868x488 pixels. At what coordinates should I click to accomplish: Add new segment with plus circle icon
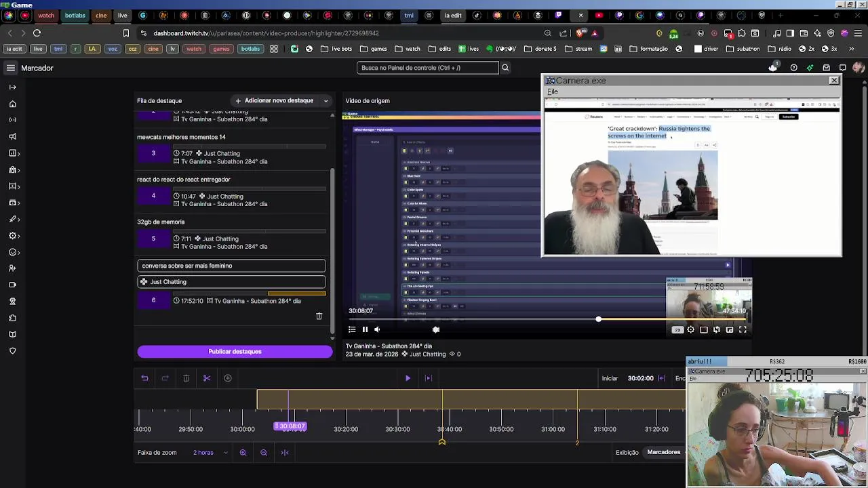[x=228, y=378]
